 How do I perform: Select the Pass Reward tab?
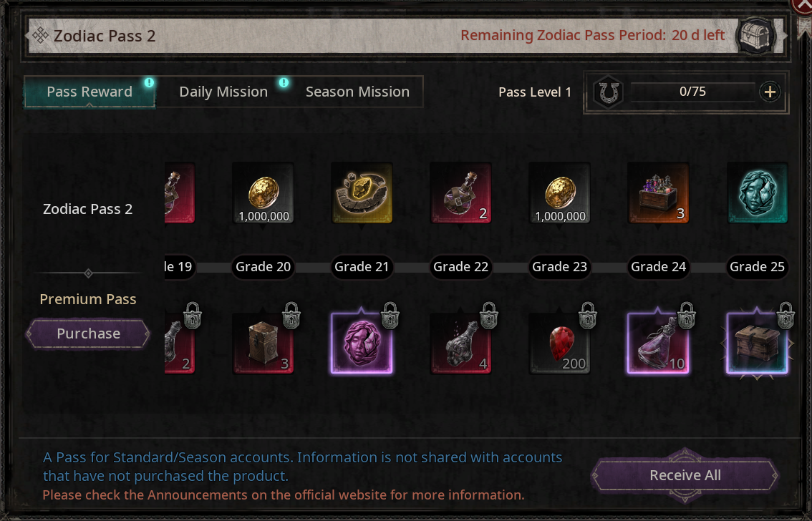tap(89, 92)
